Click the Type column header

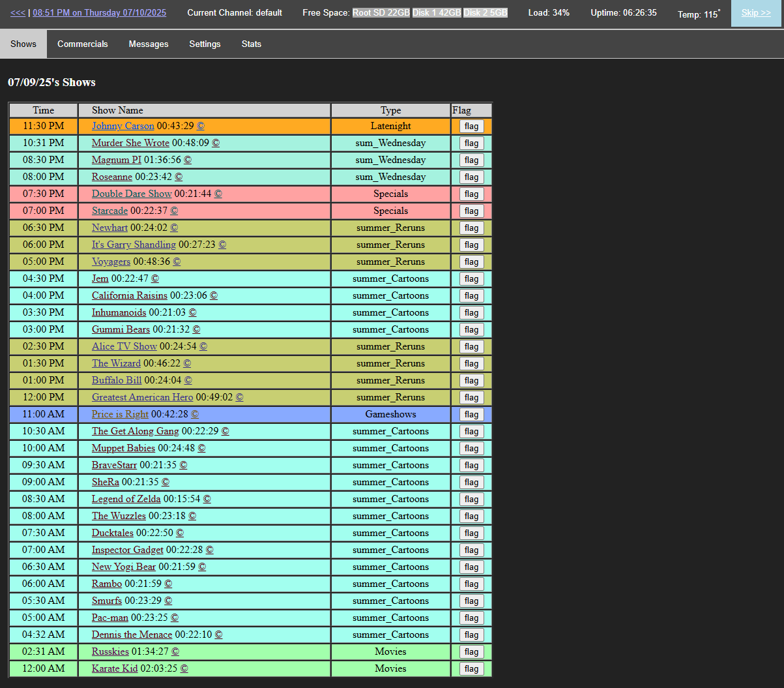click(x=391, y=110)
